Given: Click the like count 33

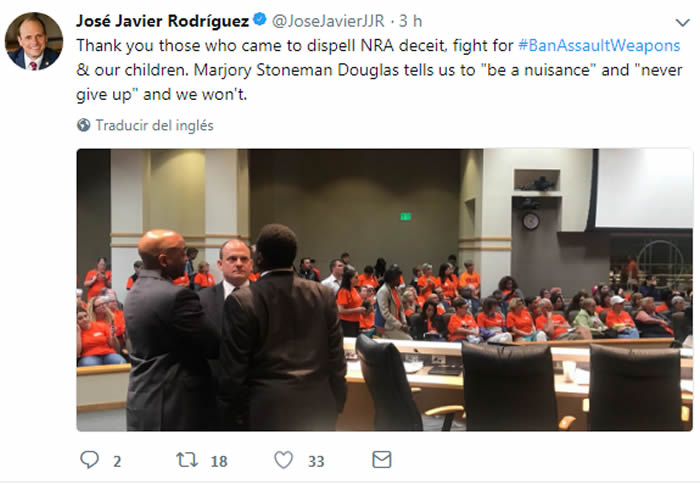Looking at the screenshot, I should tap(316, 461).
